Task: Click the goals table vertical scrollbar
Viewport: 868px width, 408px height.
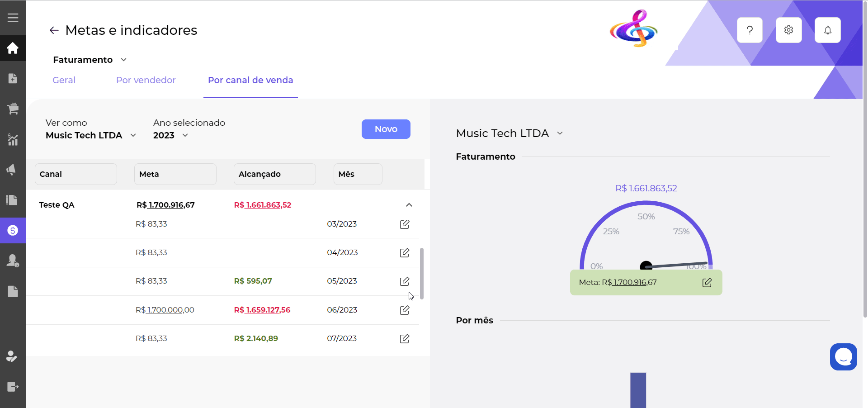Action: (422, 274)
